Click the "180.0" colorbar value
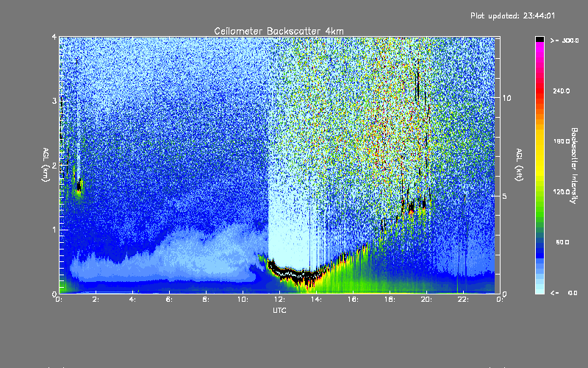 point(562,141)
